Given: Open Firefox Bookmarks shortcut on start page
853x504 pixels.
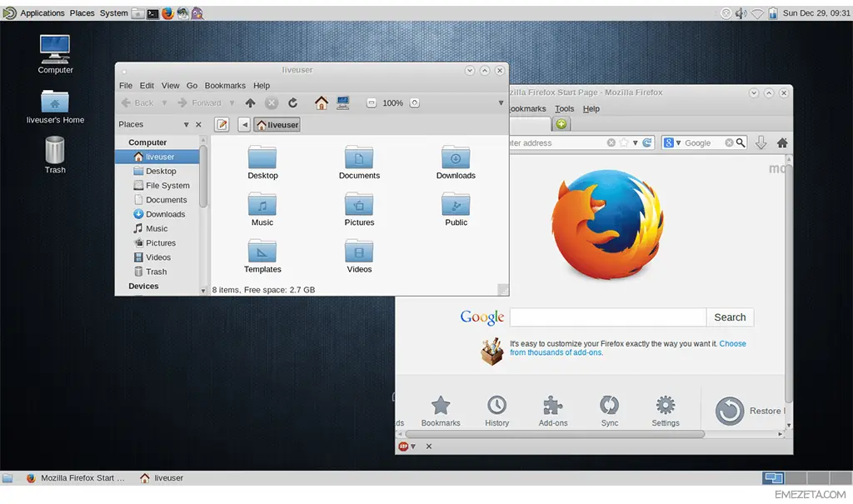Looking at the screenshot, I should click(441, 411).
